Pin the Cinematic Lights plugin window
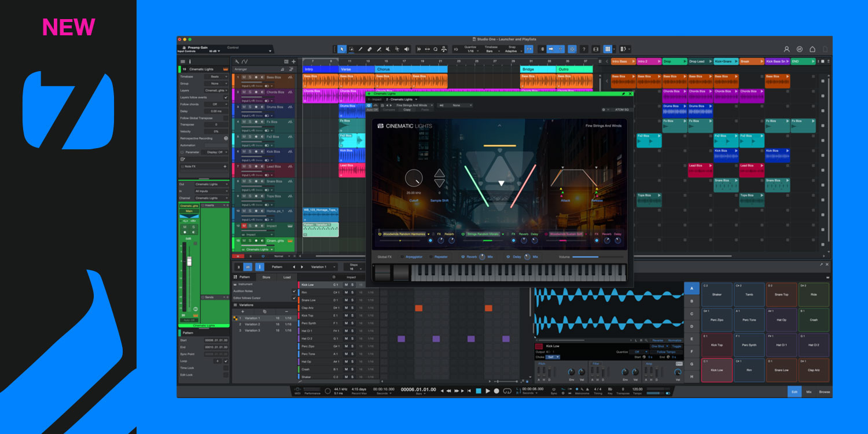868x434 pixels. pos(623,94)
